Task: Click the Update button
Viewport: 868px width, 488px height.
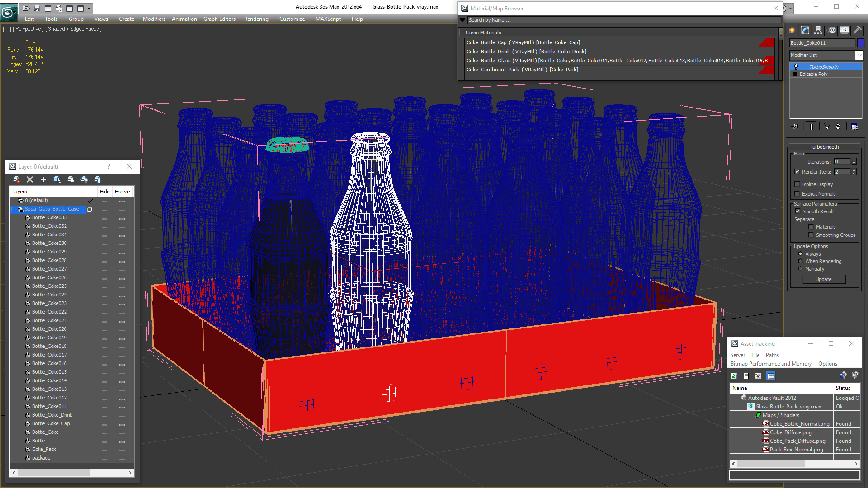Action: pyautogui.click(x=823, y=279)
